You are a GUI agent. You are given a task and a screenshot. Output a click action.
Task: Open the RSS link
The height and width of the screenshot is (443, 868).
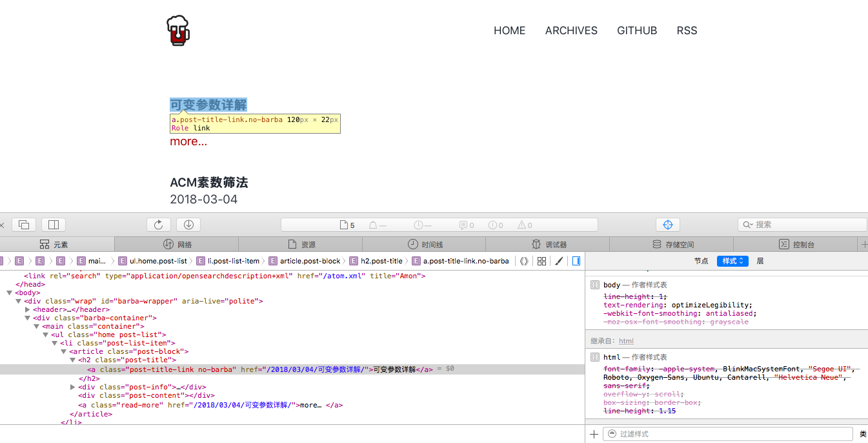tap(687, 30)
